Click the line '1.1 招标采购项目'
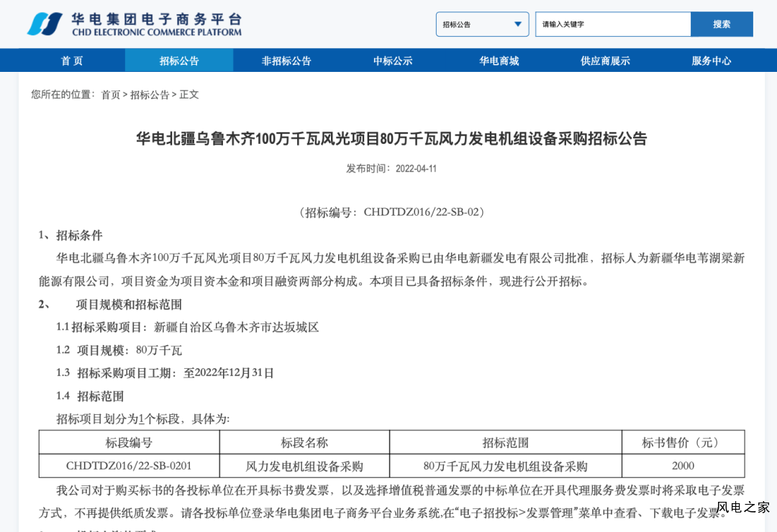Screen dimensions: 777x532 click(187, 327)
